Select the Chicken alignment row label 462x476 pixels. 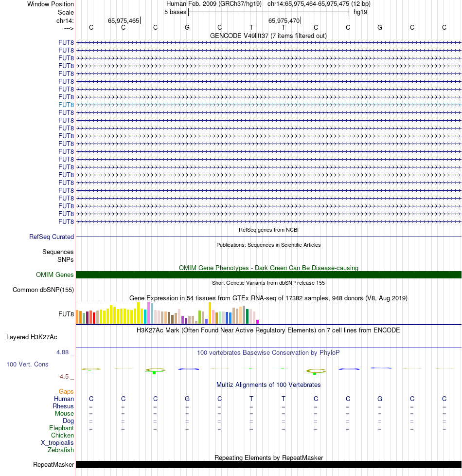click(62, 435)
